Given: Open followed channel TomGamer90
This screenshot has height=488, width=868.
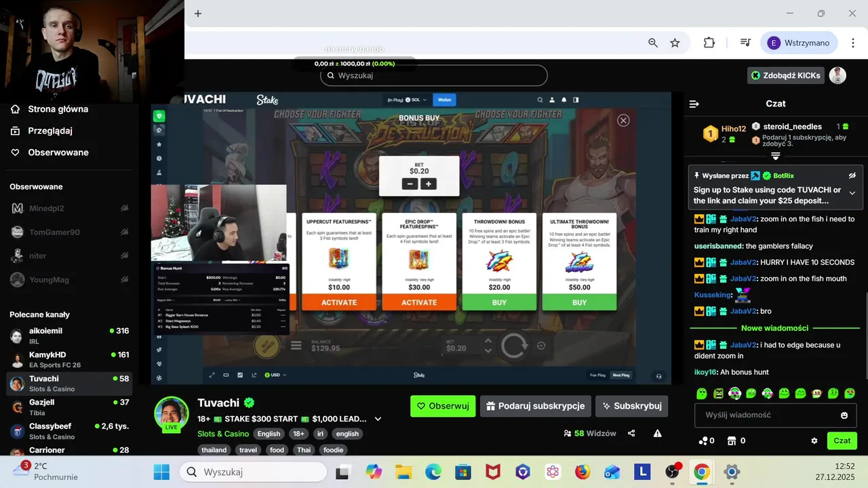Looking at the screenshot, I should tap(70, 232).
